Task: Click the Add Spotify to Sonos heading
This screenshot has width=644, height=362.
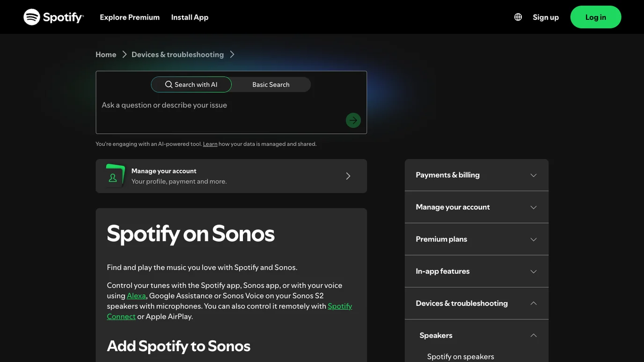Action: (x=178, y=346)
